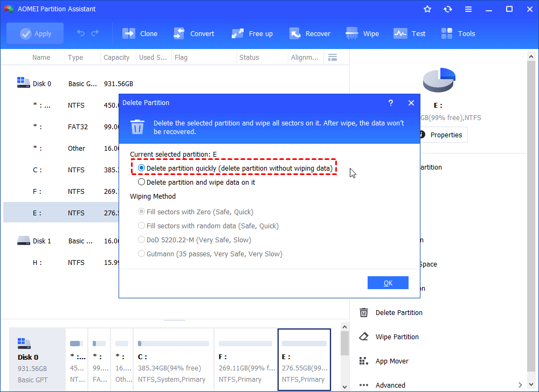Select 'Delete partition quickly' radio option
This screenshot has height=392, width=539.
pos(235,168)
